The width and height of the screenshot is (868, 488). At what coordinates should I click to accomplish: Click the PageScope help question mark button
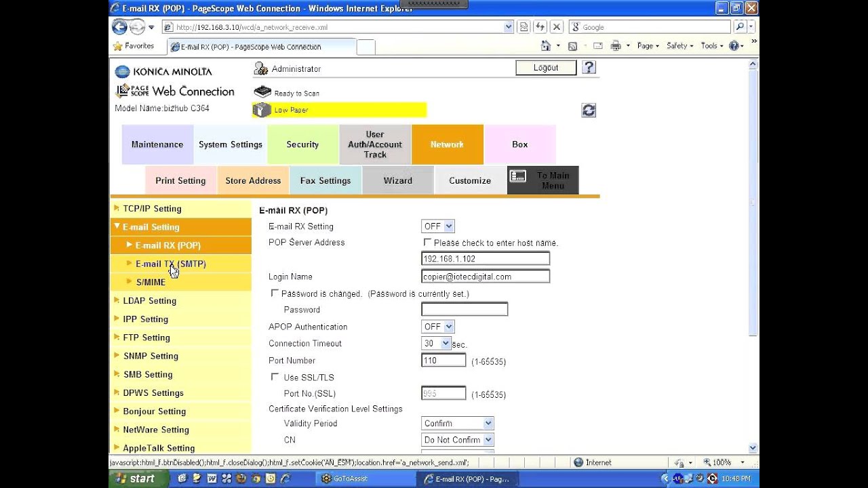(x=589, y=68)
